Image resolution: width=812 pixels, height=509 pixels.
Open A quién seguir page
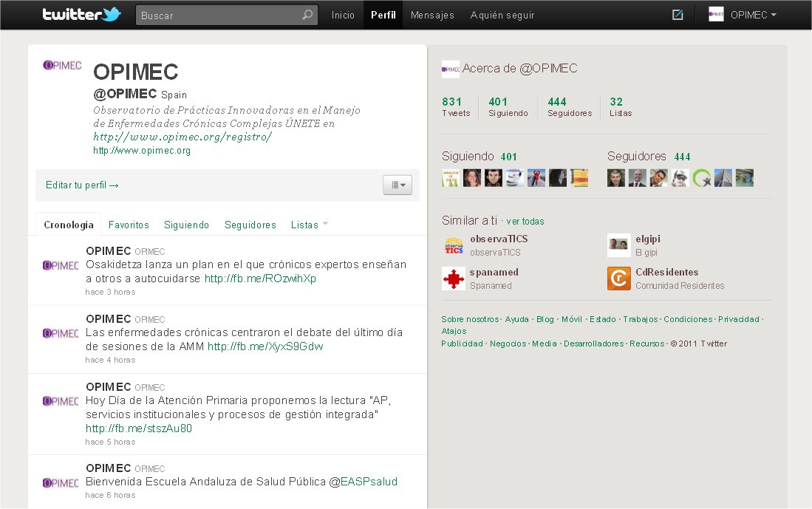[x=502, y=15]
